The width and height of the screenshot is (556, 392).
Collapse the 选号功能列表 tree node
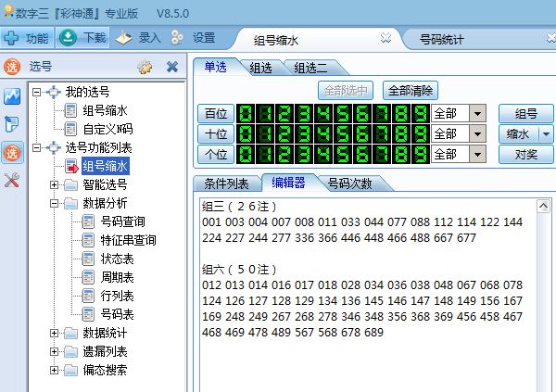pos(36,147)
